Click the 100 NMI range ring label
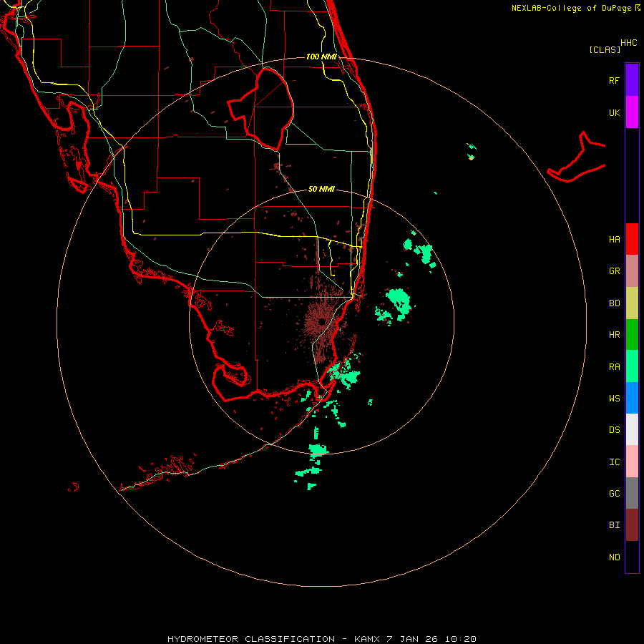 click(321, 57)
